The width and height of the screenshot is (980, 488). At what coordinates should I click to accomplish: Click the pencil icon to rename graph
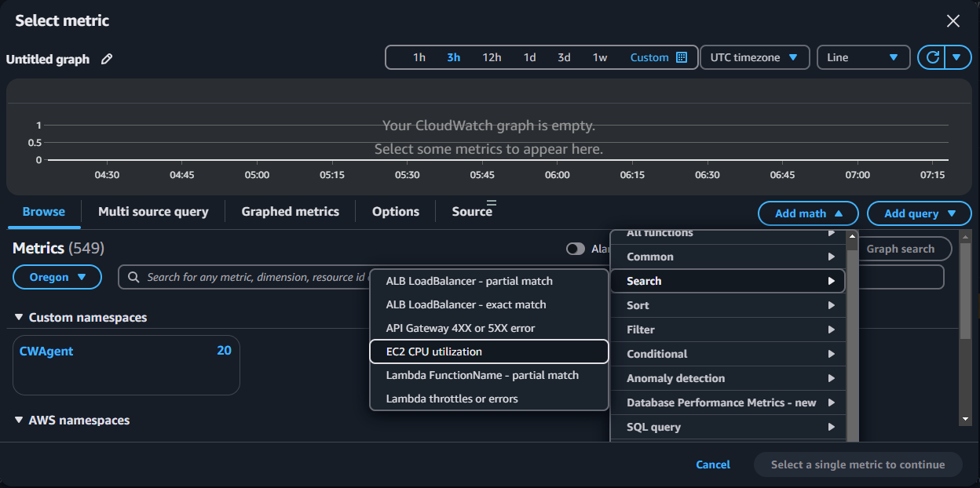click(x=107, y=60)
